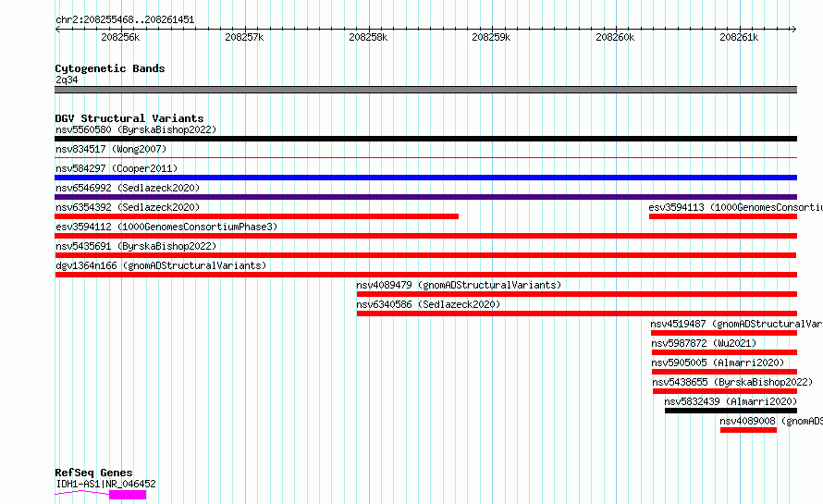Open nsv5905005 (Almarri2020) label
This screenshot has width=823, height=504.
click(718, 363)
